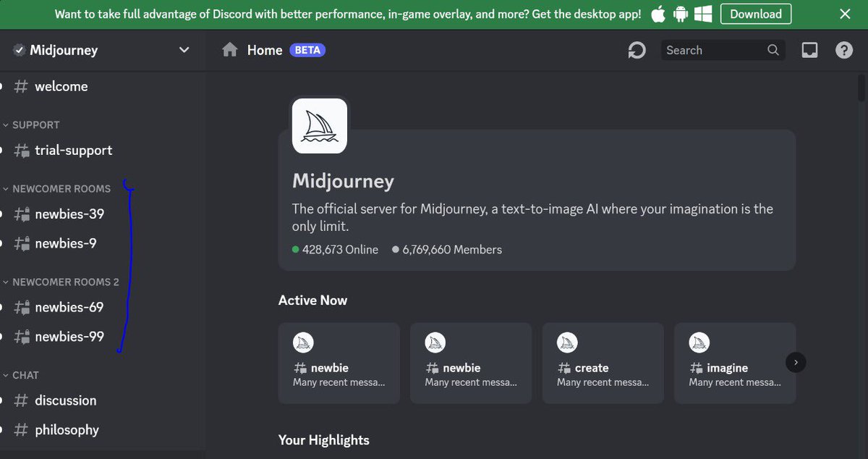Click the 6,769,660 Members count
This screenshot has width=868, height=459.
(x=447, y=249)
